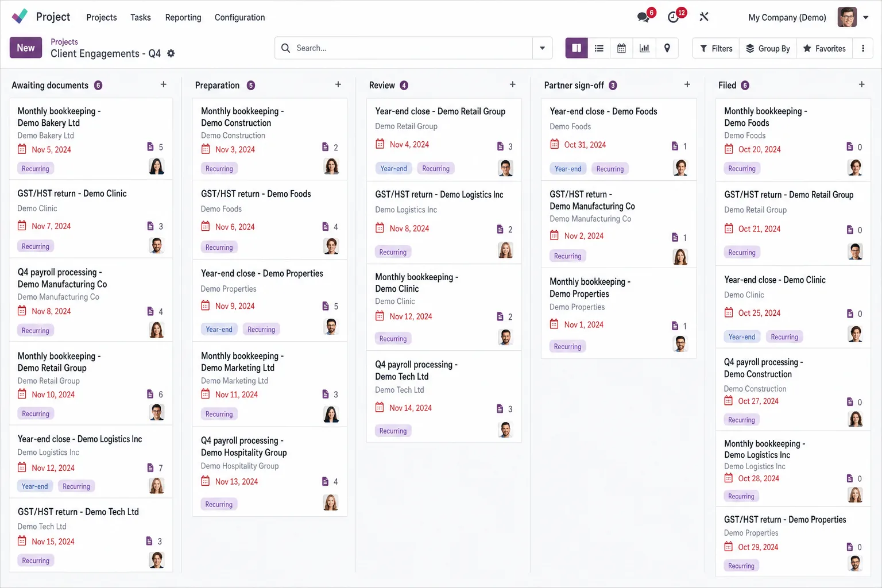Open the Project app home logo

[20, 17]
